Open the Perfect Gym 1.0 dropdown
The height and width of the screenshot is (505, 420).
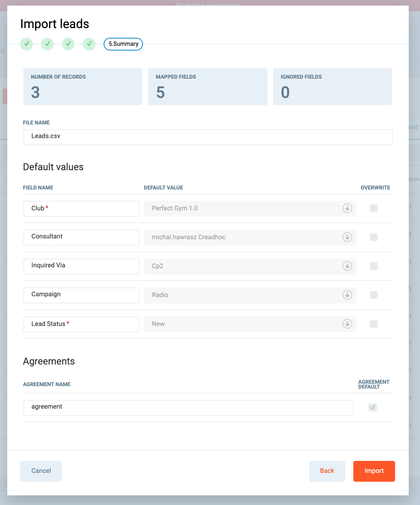[249, 208]
